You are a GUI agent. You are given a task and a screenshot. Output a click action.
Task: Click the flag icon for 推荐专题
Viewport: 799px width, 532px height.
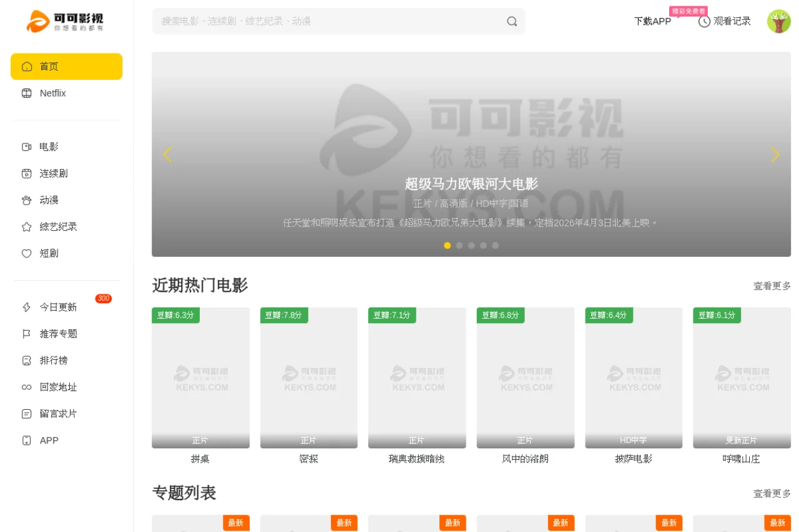coord(27,334)
